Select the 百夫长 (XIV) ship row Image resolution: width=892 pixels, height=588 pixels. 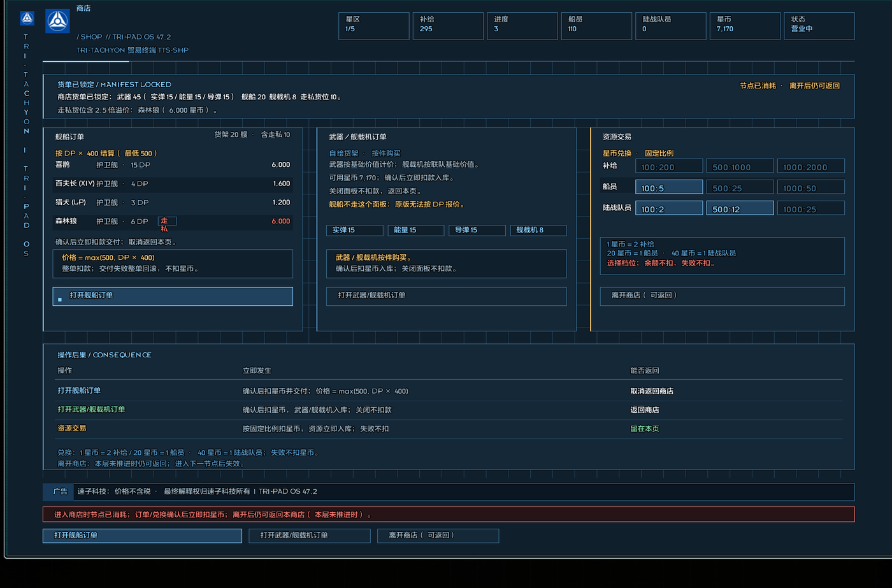(173, 183)
